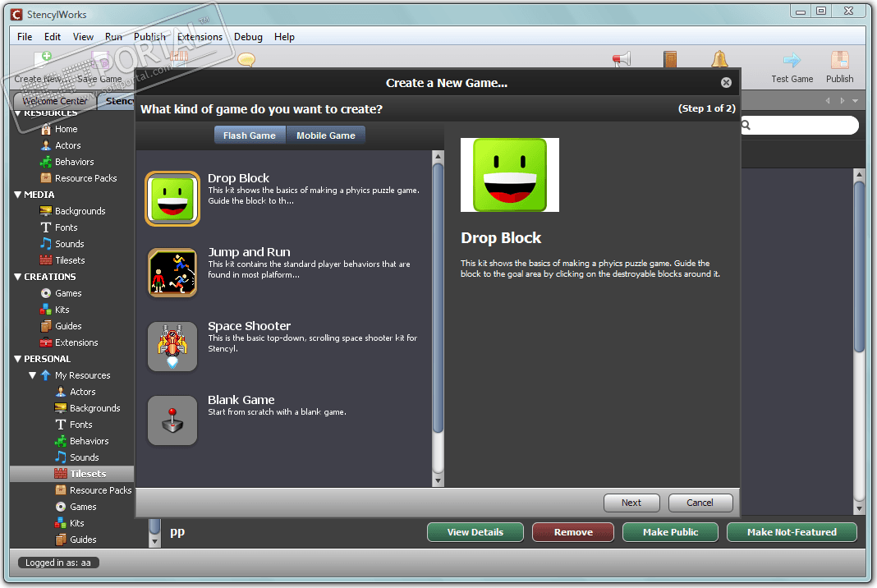This screenshot has height=588, width=877.
Task: Click the search magnifier icon
Action: (x=746, y=126)
